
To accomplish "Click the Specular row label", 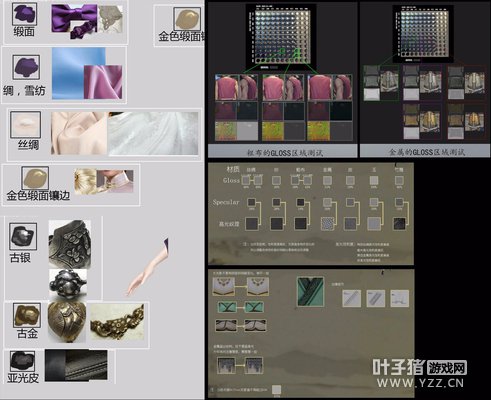I will pyautogui.click(x=226, y=202).
